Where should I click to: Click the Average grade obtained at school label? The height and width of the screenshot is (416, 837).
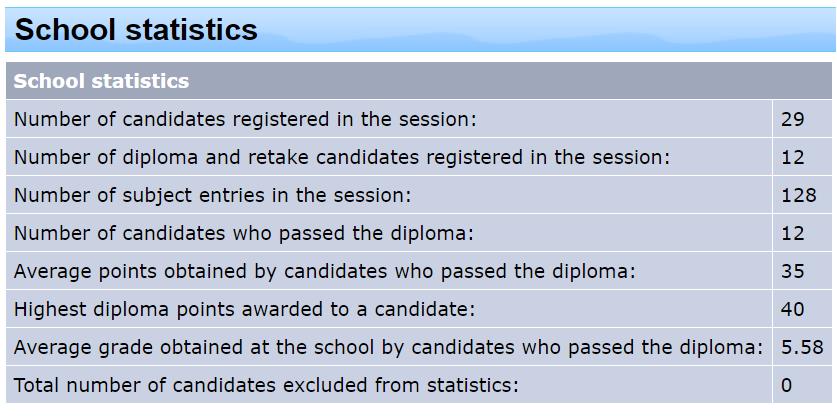click(389, 348)
